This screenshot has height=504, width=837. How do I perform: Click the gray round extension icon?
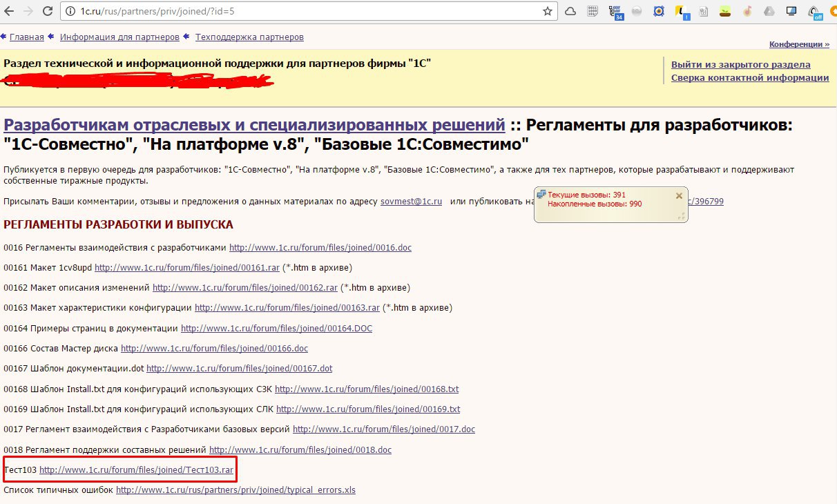[637, 11]
